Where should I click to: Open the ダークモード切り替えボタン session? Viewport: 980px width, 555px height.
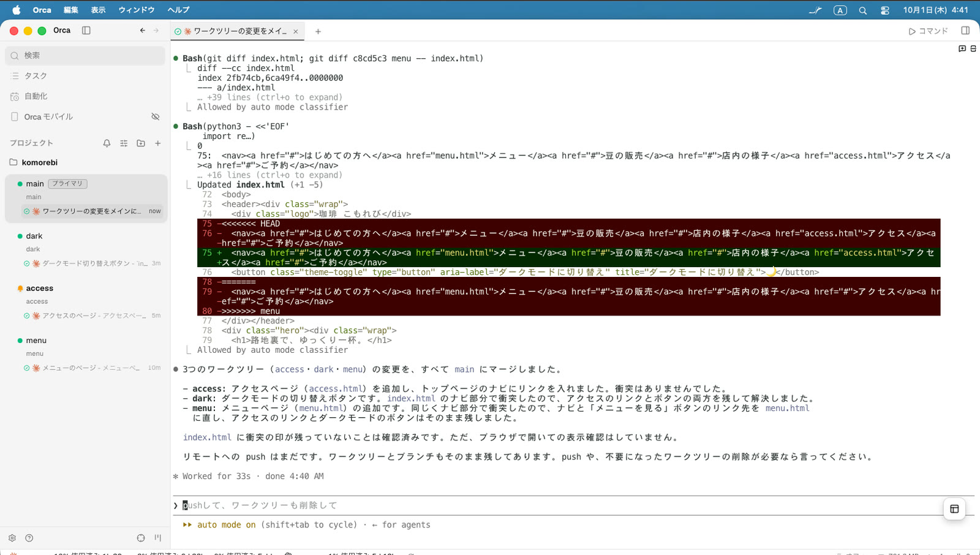(92, 263)
